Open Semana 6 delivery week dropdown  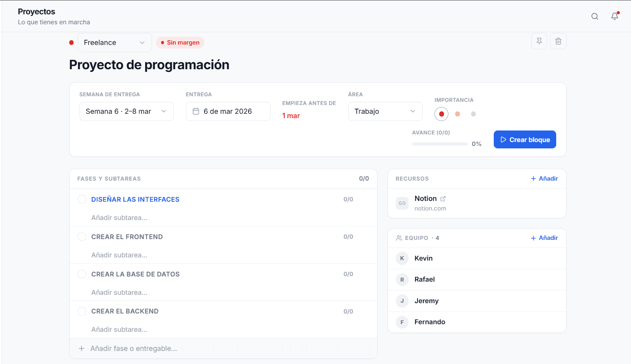coord(127,111)
